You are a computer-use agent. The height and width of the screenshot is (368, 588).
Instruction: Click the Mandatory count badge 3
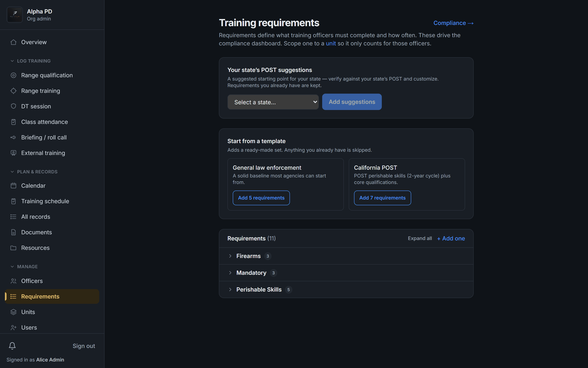click(x=273, y=273)
